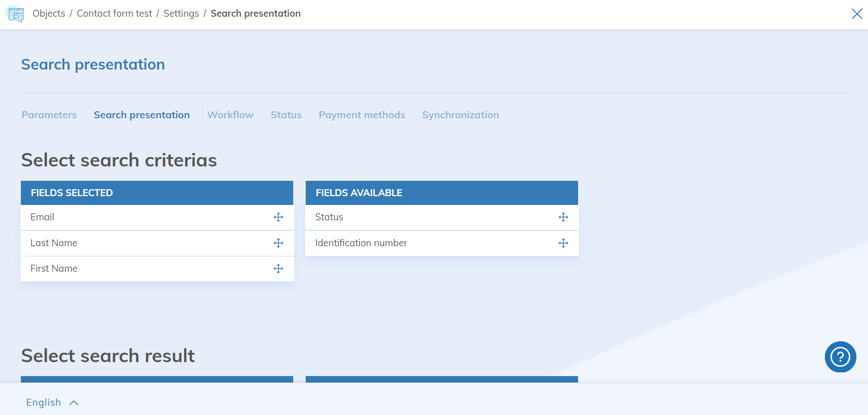Expand the English language selector
Screen dimensions: 868x415
coord(44,402)
